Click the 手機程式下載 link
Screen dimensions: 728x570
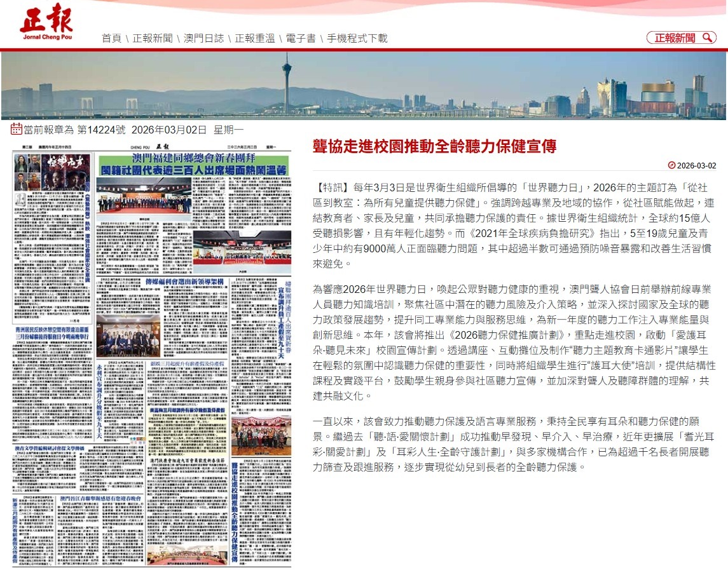(357, 38)
